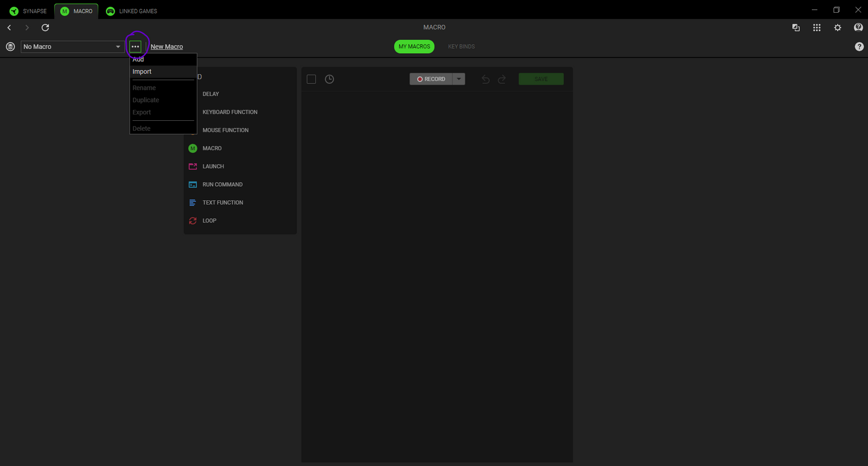
Task: Click the Text Function icon
Action: (193, 202)
